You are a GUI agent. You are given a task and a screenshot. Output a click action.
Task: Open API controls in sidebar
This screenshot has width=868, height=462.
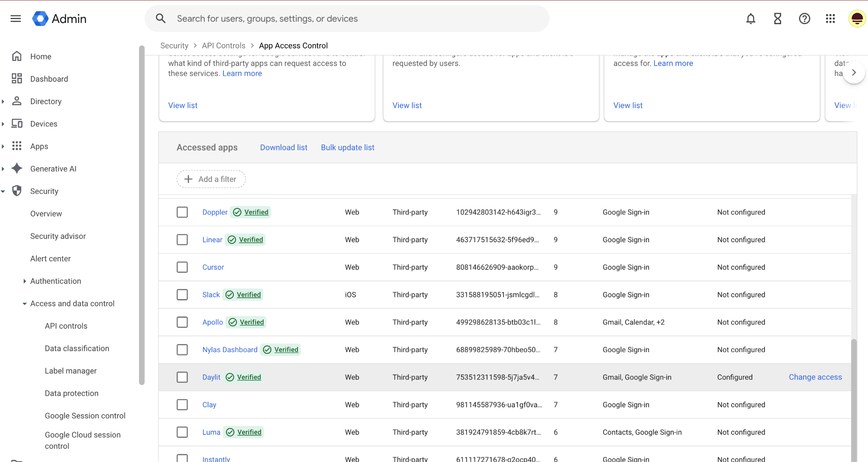coord(66,326)
